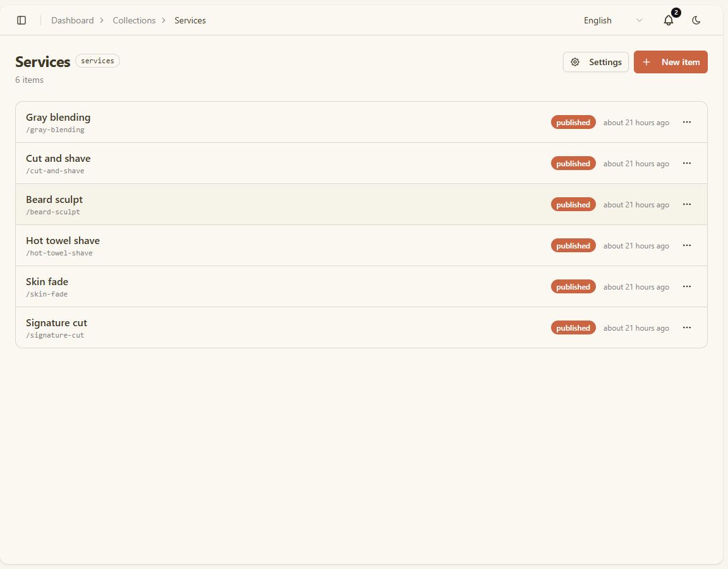728x569 pixels.
Task: Switch to dark mode moon icon
Action: coord(696,20)
